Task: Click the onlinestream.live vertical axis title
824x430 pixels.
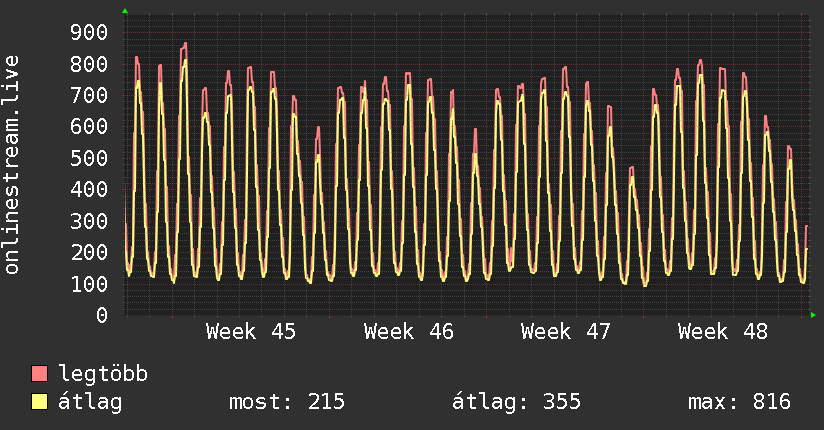Action: 12,165
